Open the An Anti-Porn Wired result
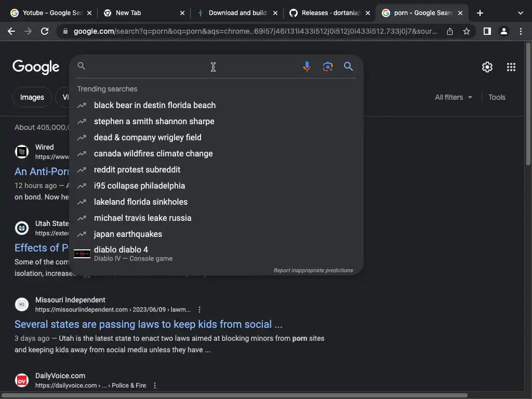Screen dimensions: 532x399 pos(42,171)
